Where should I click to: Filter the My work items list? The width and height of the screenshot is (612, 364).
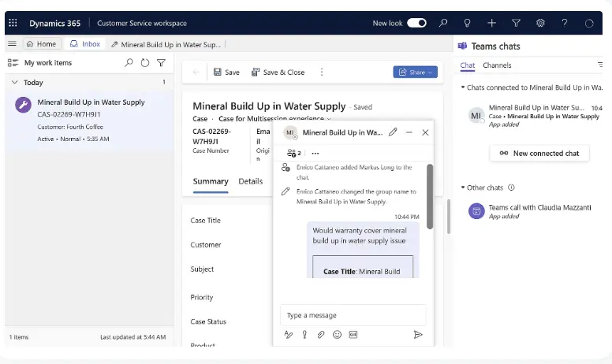(161, 63)
